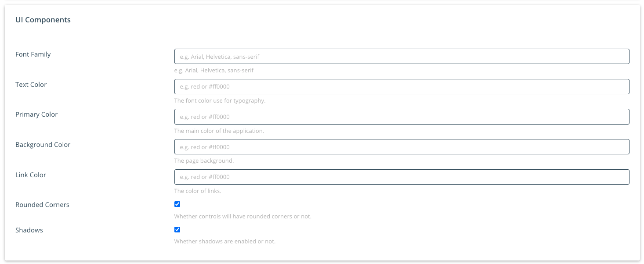Click the 'Primary Color' label
Viewport: 644px width, 264px height.
point(36,114)
